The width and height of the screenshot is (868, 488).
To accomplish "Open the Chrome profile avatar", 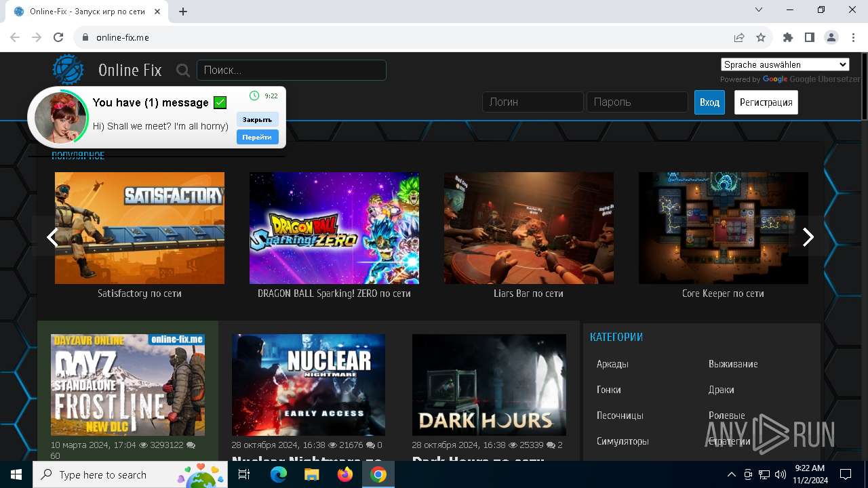I will (x=831, y=37).
